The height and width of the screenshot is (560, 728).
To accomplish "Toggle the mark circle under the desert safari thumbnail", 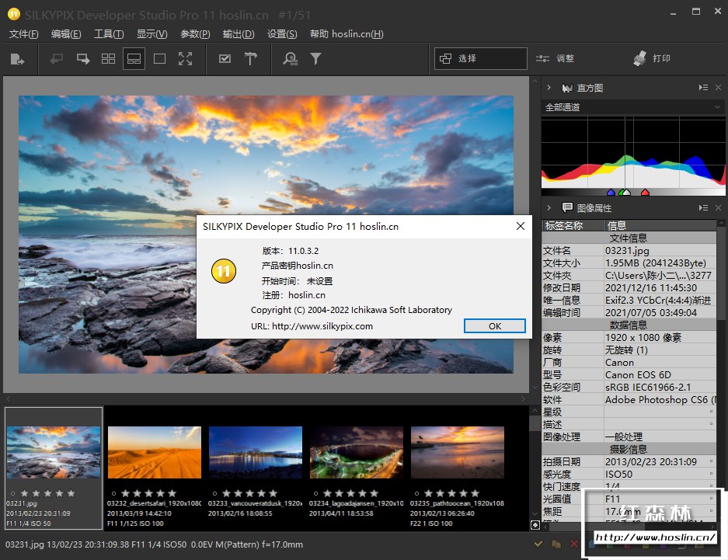I will click(x=113, y=493).
